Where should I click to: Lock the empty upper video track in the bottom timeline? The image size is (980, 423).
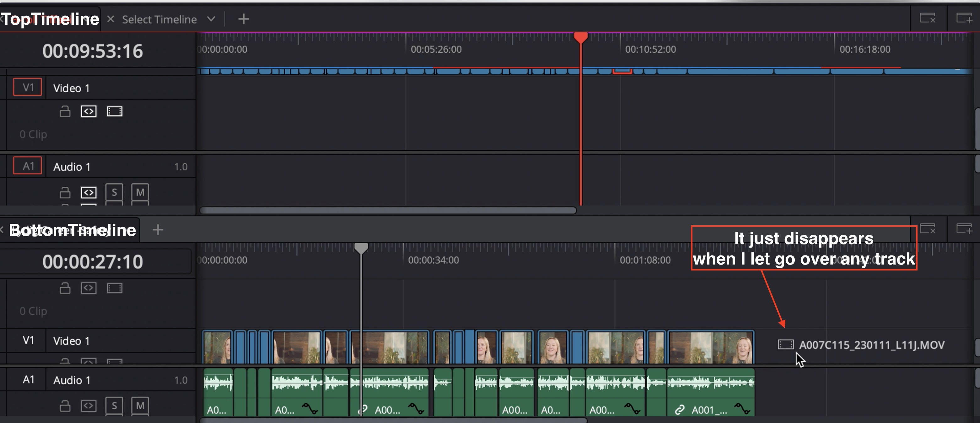coord(65,288)
